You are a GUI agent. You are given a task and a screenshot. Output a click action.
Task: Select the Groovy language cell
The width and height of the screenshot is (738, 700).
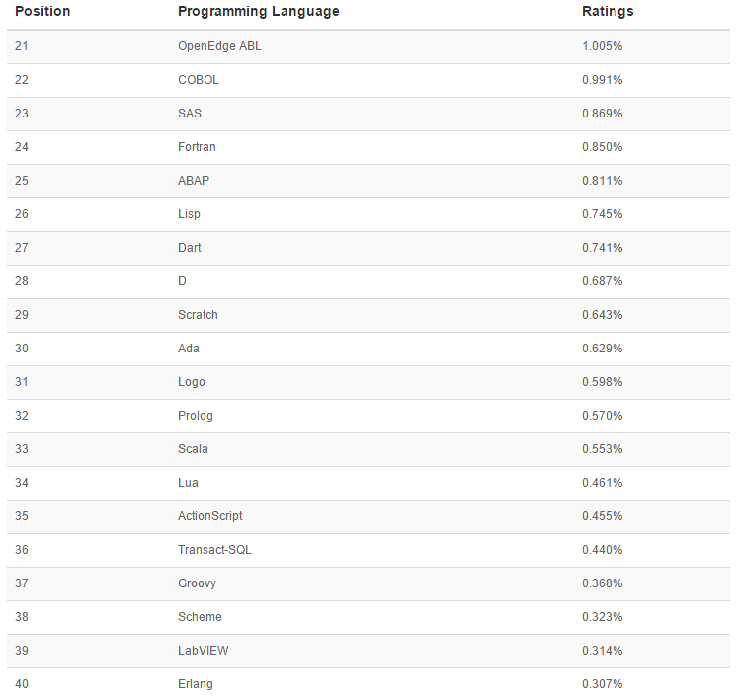(197, 583)
